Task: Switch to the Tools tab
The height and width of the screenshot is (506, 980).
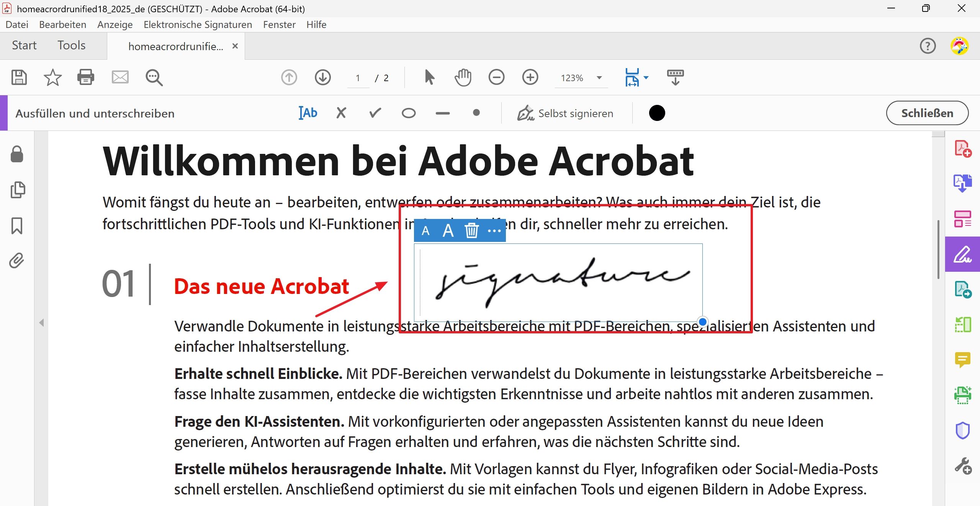Action: click(x=71, y=46)
